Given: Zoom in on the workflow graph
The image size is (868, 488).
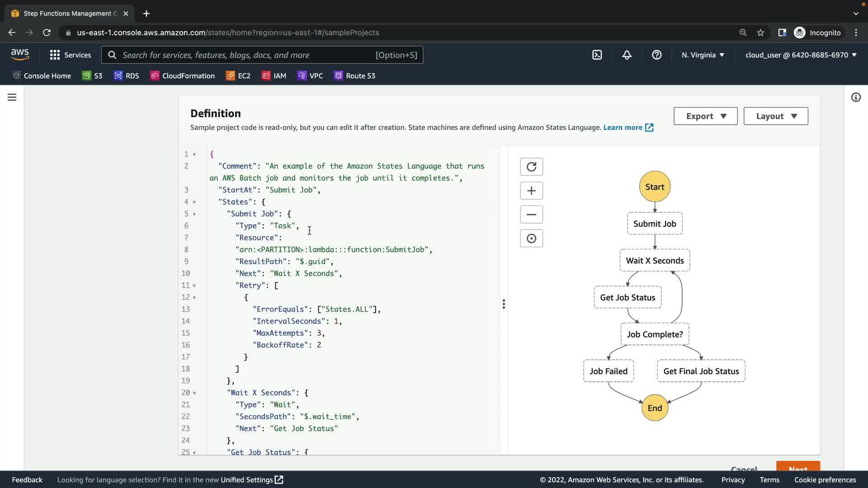Looking at the screenshot, I should 531,191.
